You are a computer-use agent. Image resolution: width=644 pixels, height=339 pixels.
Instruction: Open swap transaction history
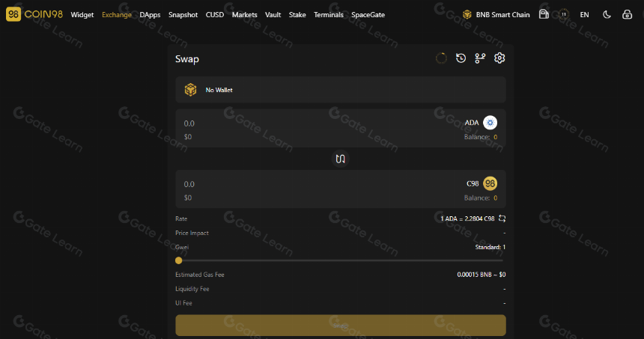click(461, 58)
